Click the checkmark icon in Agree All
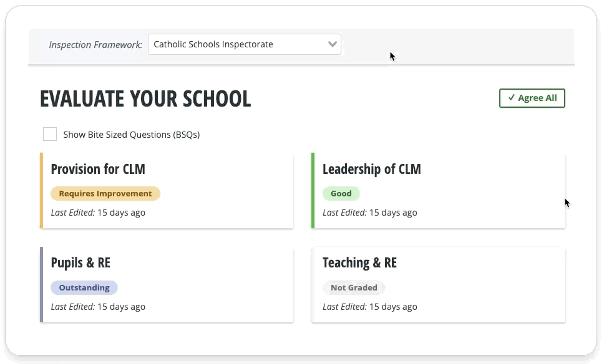The image size is (604, 364). (511, 98)
